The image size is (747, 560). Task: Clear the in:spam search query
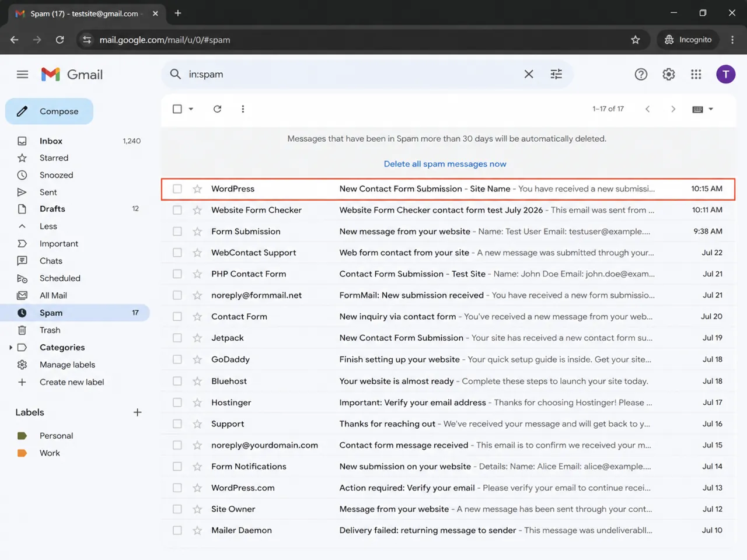[529, 74]
